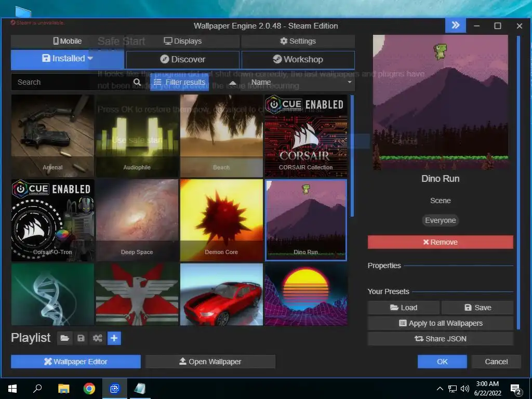The width and height of the screenshot is (532, 399).
Task: Open the Mobile section
Action: [68, 41]
